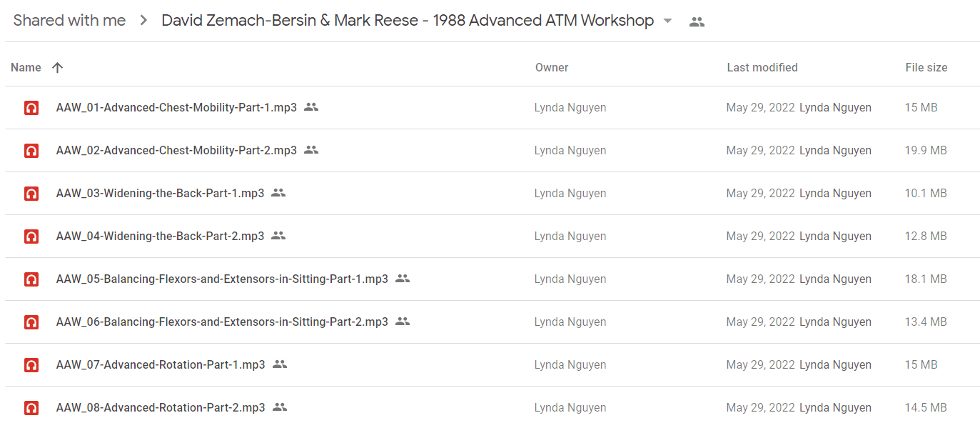This screenshot has width=980, height=428.
Task: Click the breadcrumb chevron after Shared with me
Action: [143, 21]
